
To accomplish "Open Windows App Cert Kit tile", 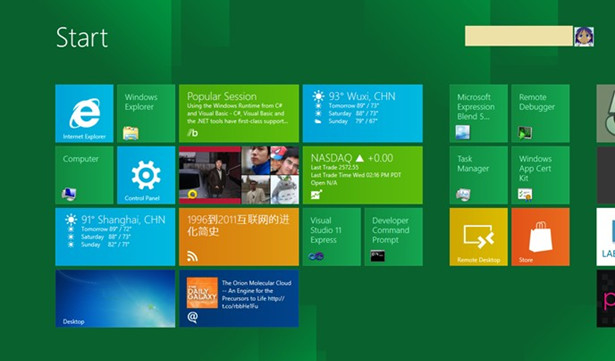I will pos(540,175).
